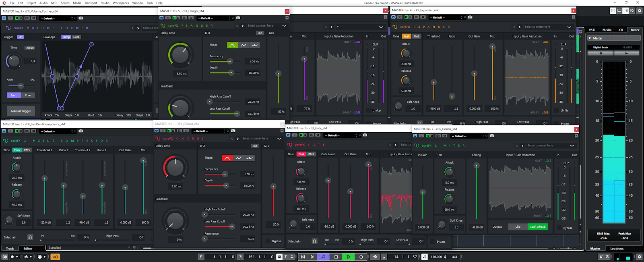The height and width of the screenshot is (262, 644).
Task: Click snapshot camera icon in Expander window
Action: [470, 17]
